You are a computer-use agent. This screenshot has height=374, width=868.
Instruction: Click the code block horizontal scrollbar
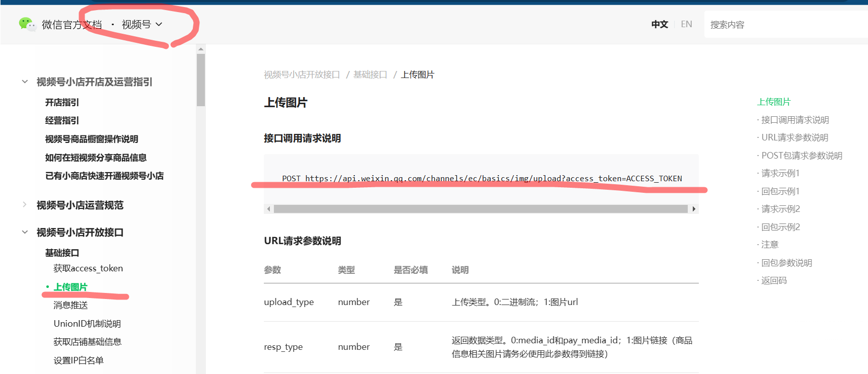coord(481,209)
